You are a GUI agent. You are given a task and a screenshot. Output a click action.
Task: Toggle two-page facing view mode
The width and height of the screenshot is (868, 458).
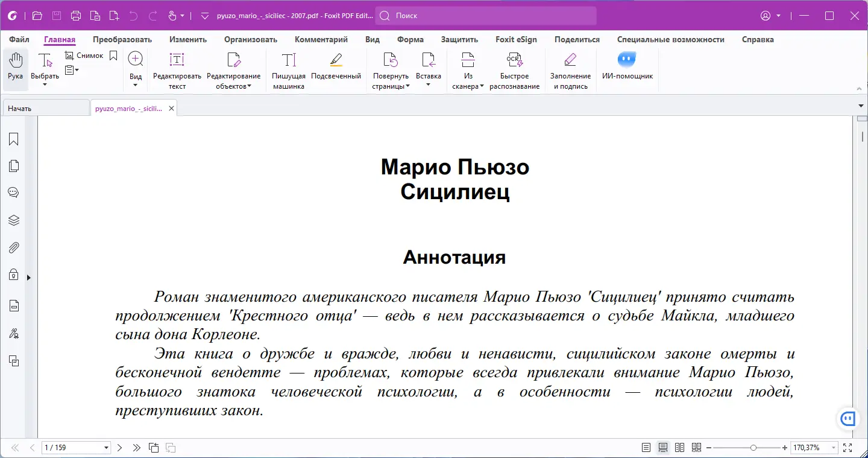(x=680, y=448)
